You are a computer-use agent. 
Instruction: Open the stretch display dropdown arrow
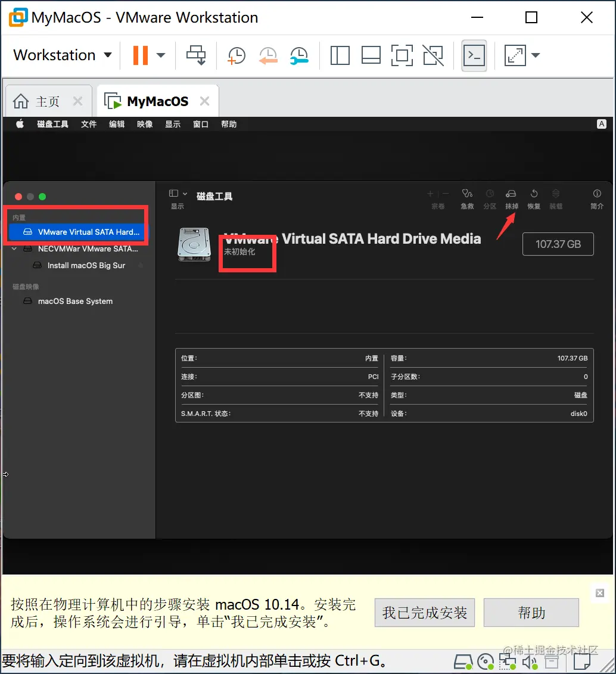[x=535, y=55]
